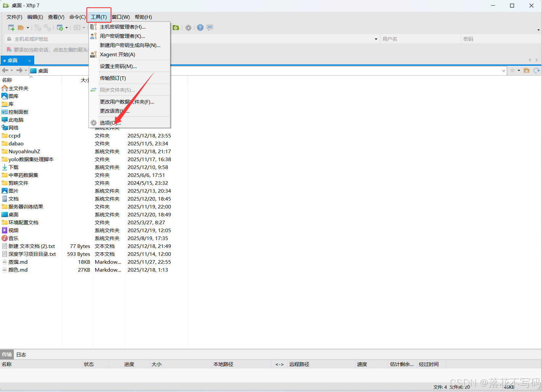Image resolution: width=542 pixels, height=392 pixels.
Task: Open Options via the toolbar gear icon
Action: click(188, 28)
